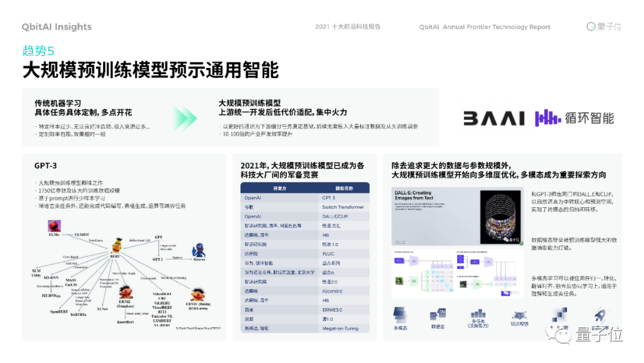Click the ULMFiT node label
644x363 pixels.
[x=82, y=235]
